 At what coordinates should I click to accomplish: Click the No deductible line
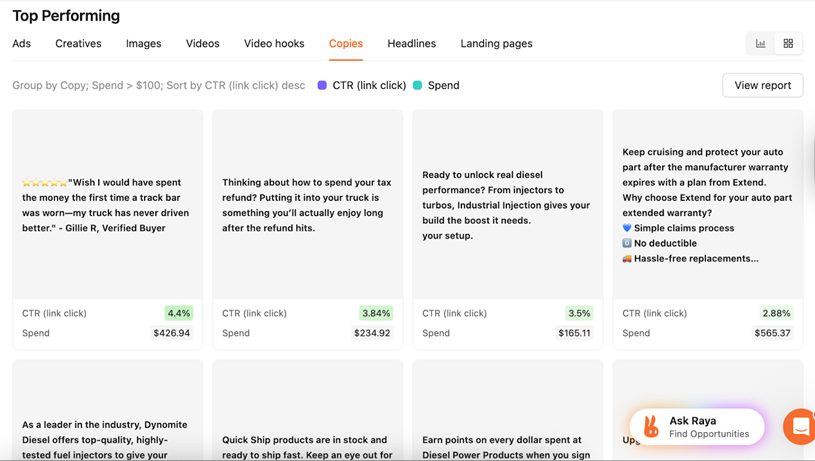(x=660, y=243)
